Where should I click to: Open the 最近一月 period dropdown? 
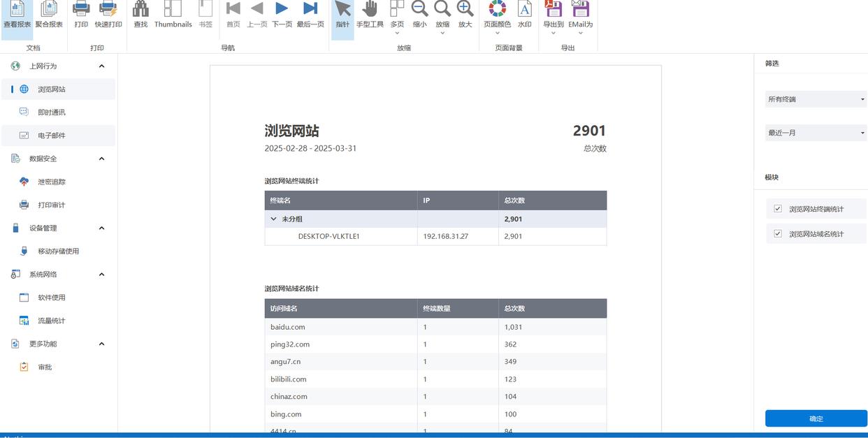pos(816,133)
